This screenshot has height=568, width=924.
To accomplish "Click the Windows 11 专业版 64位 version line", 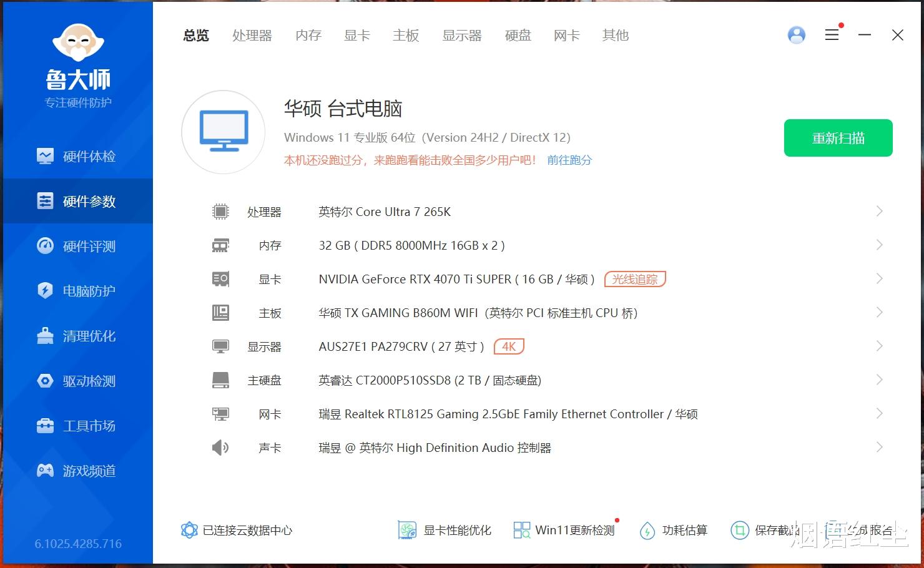I will coord(428,137).
